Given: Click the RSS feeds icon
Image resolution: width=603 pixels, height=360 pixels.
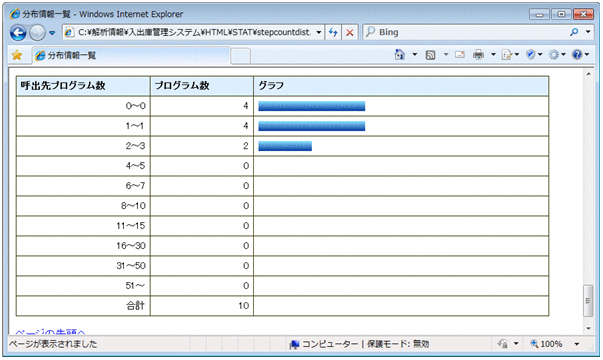Looking at the screenshot, I should [430, 55].
